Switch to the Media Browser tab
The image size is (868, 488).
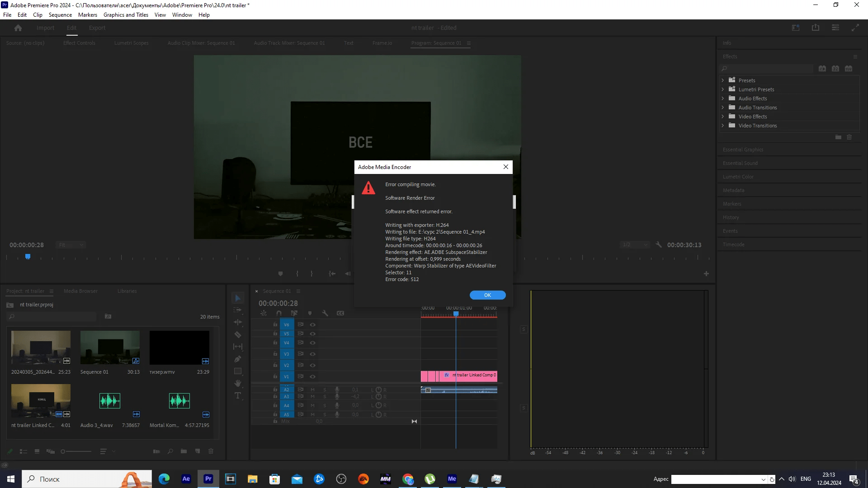tap(80, 291)
